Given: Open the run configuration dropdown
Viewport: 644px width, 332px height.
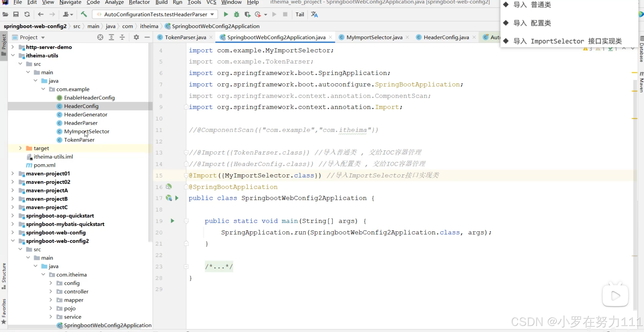Looking at the screenshot, I should (212, 14).
